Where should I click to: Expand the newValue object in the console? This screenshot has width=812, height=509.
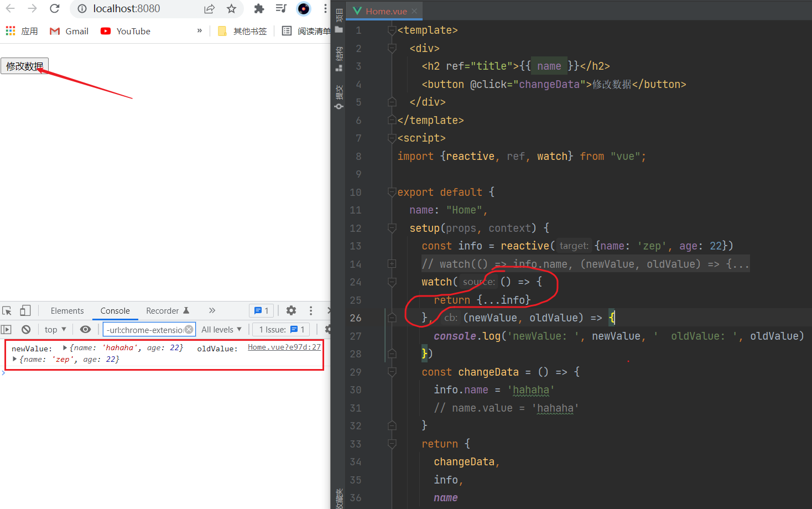[65, 348]
